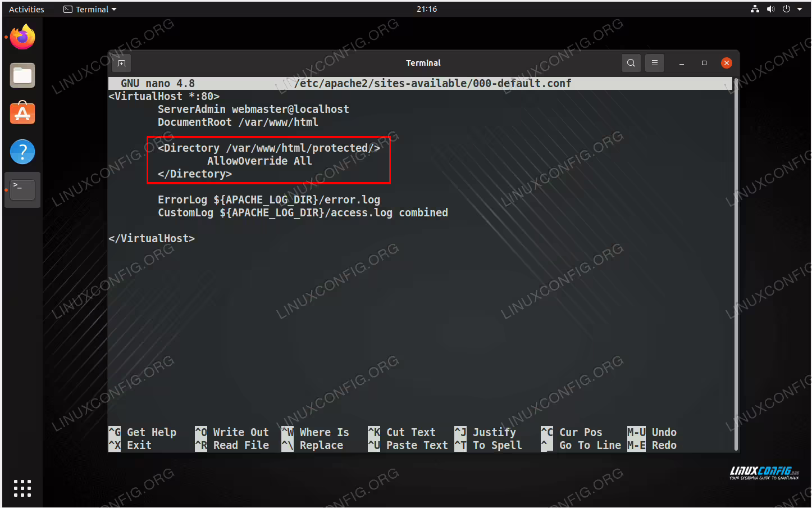Click the GNU nano 4.8 header text

(158, 83)
